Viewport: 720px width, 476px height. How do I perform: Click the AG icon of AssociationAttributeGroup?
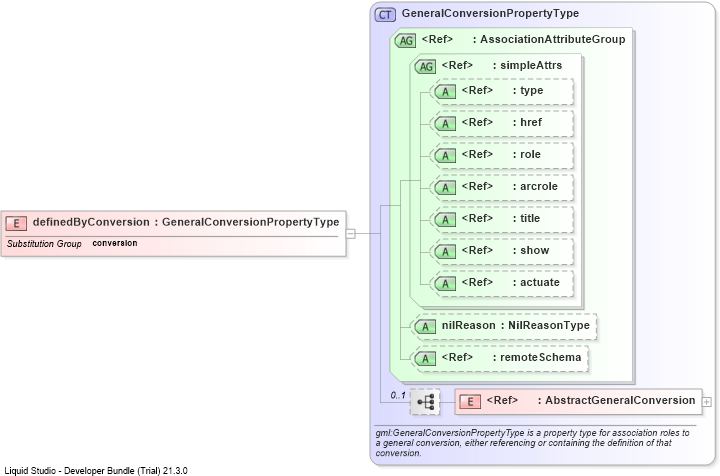tap(405, 40)
